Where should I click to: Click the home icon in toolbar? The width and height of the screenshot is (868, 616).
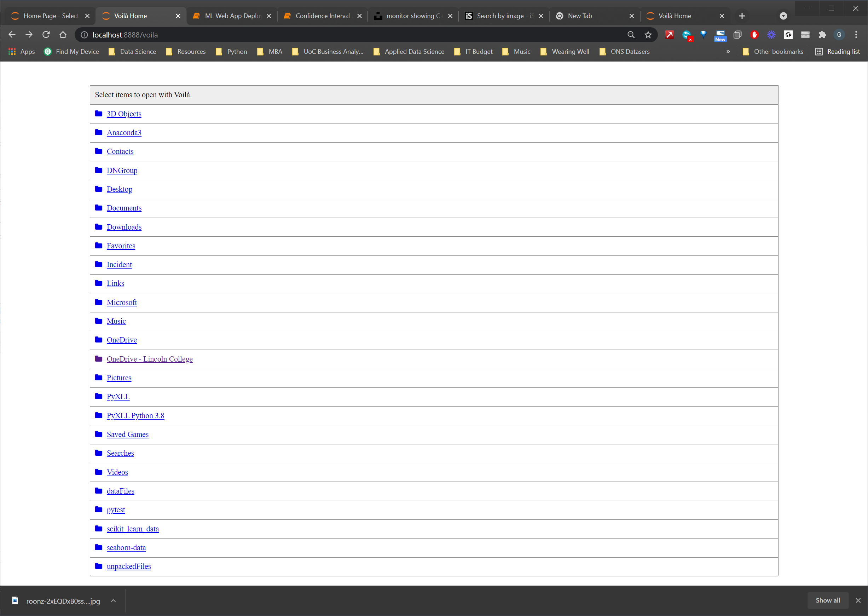click(63, 35)
